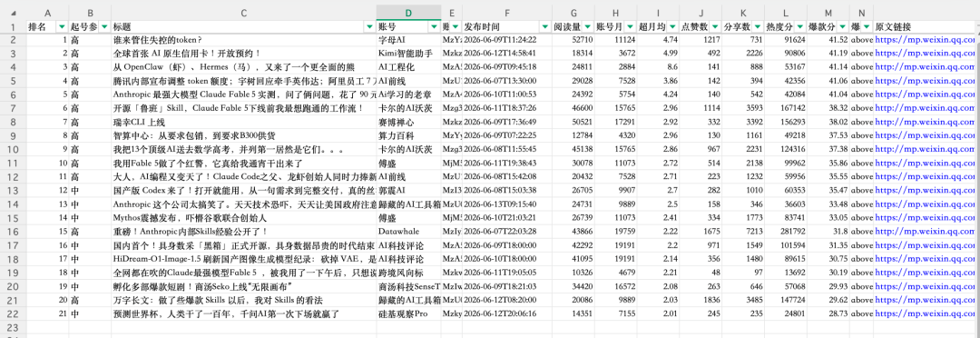This screenshot has height=338, width=980.
Task: Click the viral score cell '41.52'
Action: (828, 39)
